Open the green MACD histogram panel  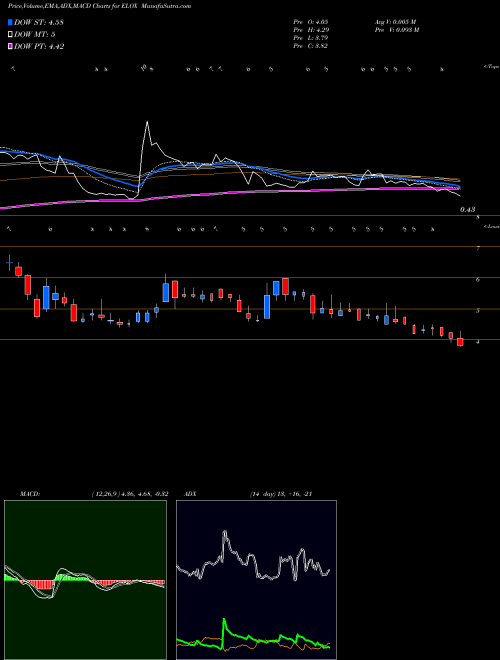tap(85, 580)
